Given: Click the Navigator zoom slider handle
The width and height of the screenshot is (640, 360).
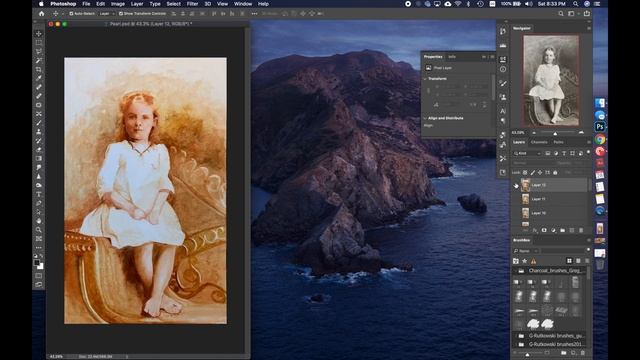Looking at the screenshot, I should click(x=555, y=133).
